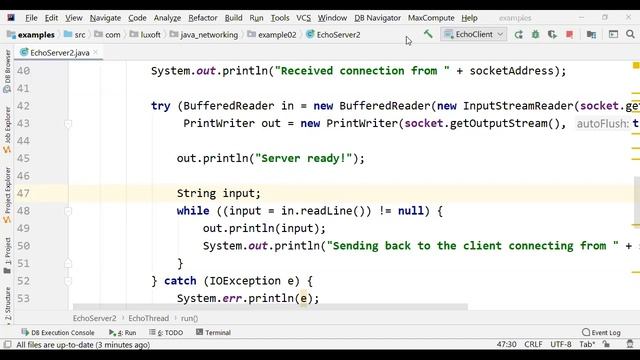Rerun EchoClient with the rerun icon
Image resolution: width=640 pixels, height=360 pixels.
[x=518, y=35]
